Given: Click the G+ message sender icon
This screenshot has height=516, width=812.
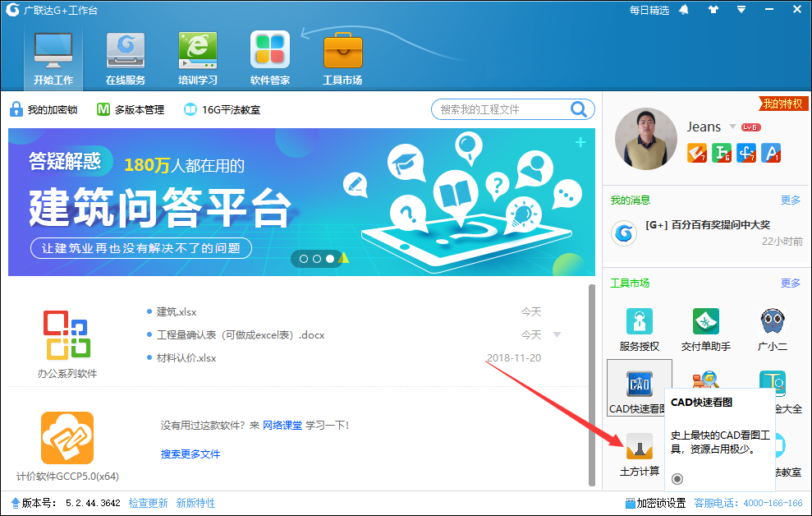Looking at the screenshot, I should click(x=623, y=233).
